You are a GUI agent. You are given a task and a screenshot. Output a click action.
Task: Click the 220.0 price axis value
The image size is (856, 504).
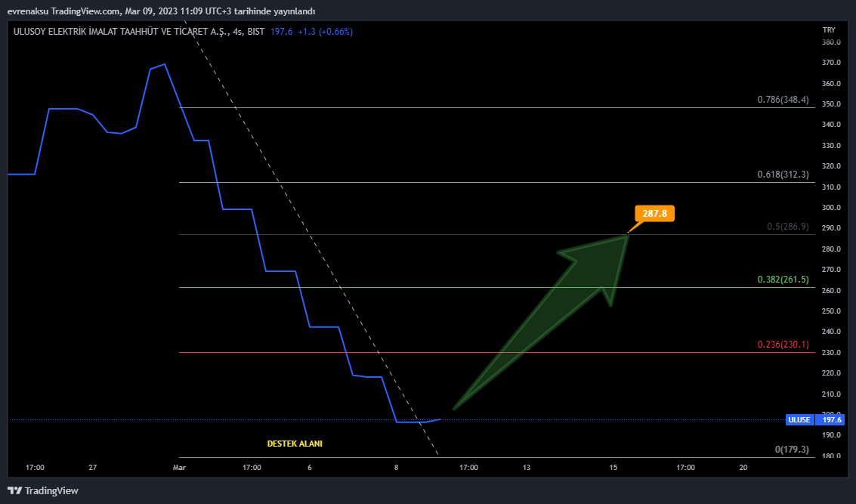point(831,373)
